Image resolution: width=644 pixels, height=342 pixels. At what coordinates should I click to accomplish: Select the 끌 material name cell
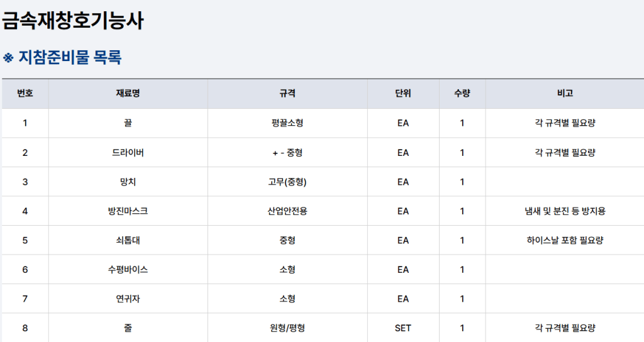128,123
